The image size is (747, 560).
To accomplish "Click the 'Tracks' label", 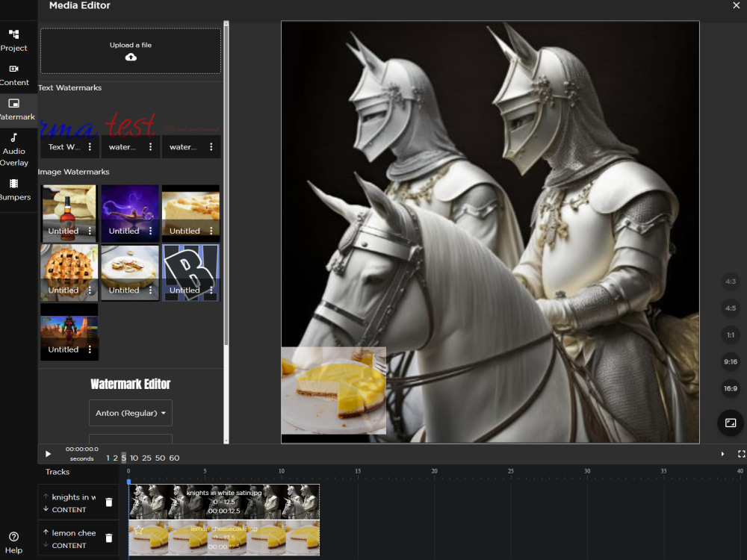I will point(58,472).
